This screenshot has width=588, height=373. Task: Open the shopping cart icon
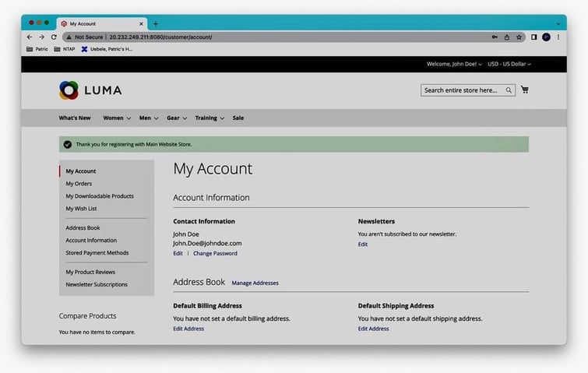point(525,90)
